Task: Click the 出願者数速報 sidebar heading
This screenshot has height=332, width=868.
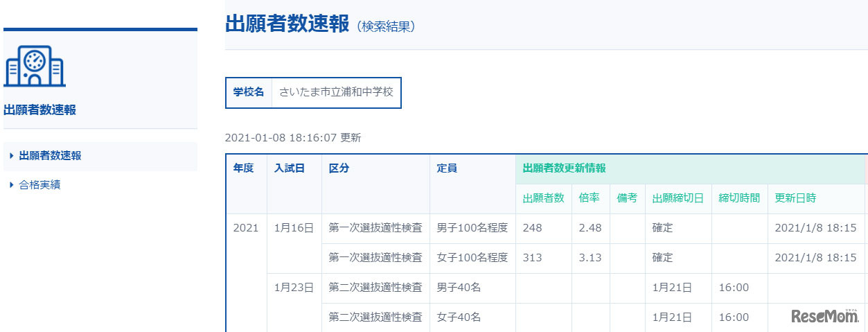Action: pos(39,110)
